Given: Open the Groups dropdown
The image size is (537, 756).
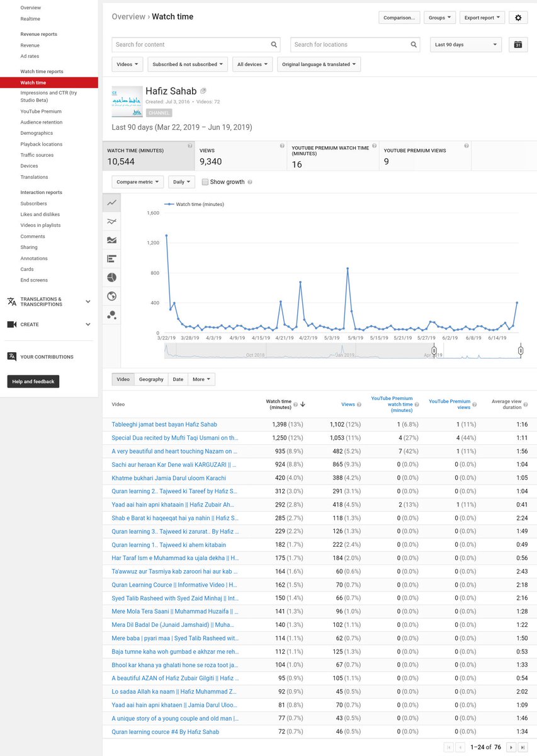Looking at the screenshot, I should coord(440,18).
